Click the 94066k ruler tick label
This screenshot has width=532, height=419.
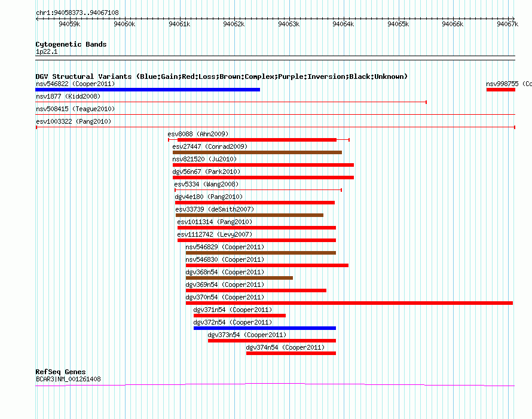[452, 24]
